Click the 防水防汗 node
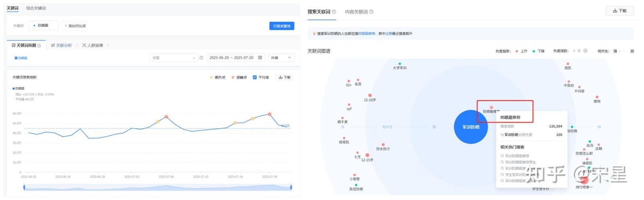This screenshot has height=200, width=644. (x=383, y=144)
